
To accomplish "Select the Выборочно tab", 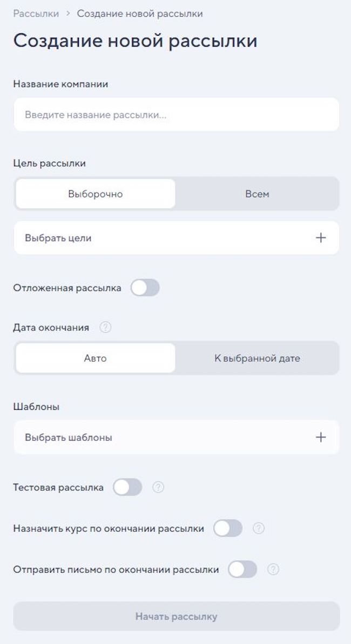I will coord(96,194).
